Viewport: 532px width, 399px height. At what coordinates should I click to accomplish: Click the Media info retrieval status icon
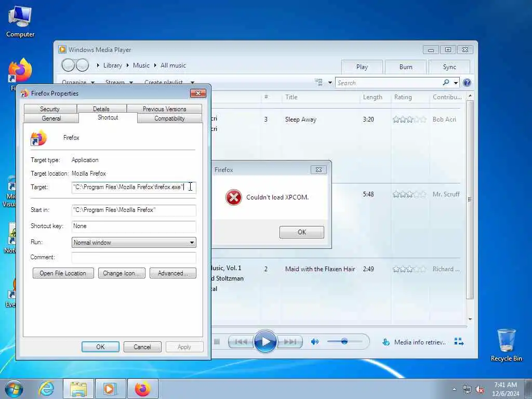pos(386,342)
